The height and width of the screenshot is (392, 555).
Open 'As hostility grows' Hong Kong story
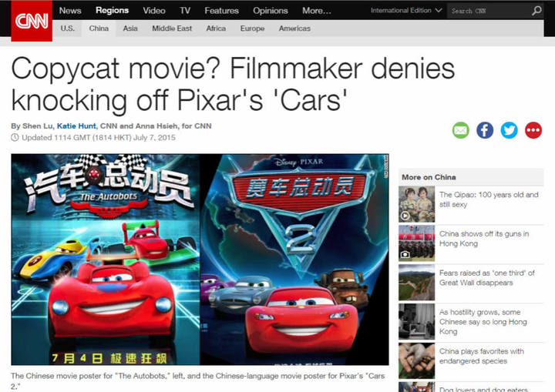click(x=483, y=322)
